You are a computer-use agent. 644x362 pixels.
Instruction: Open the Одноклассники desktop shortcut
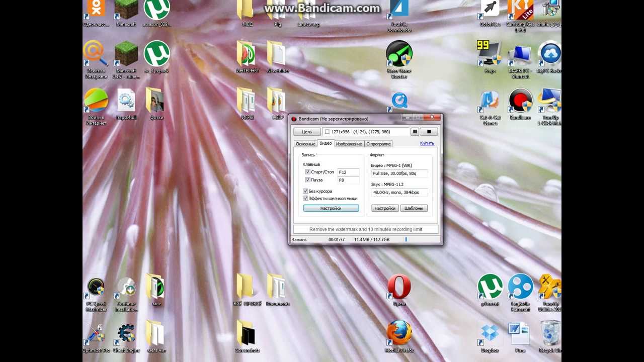click(96, 14)
